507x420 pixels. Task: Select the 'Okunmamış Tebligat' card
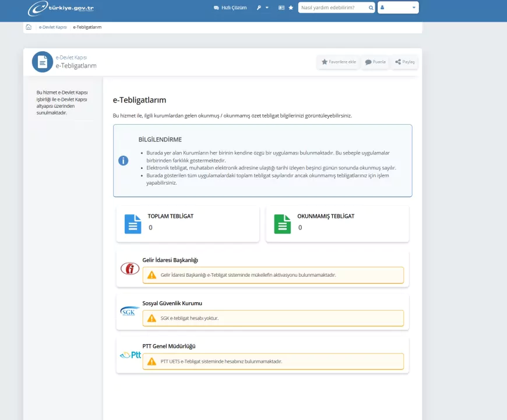337,224
